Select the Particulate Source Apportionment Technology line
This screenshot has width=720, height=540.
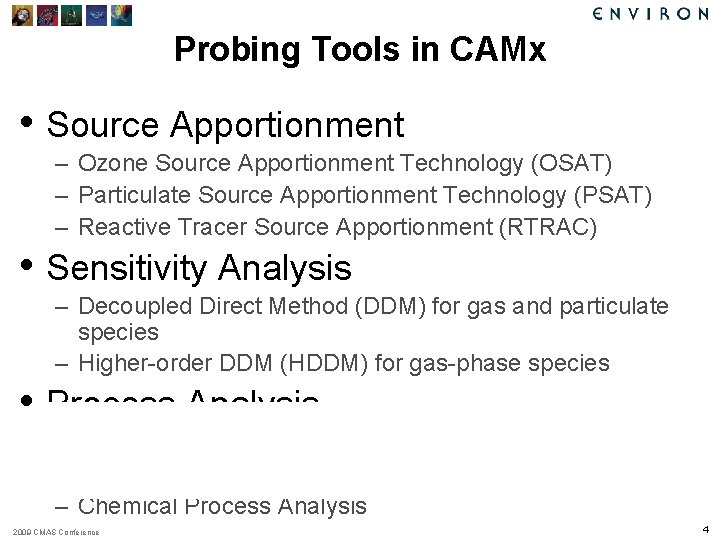[x=365, y=195]
